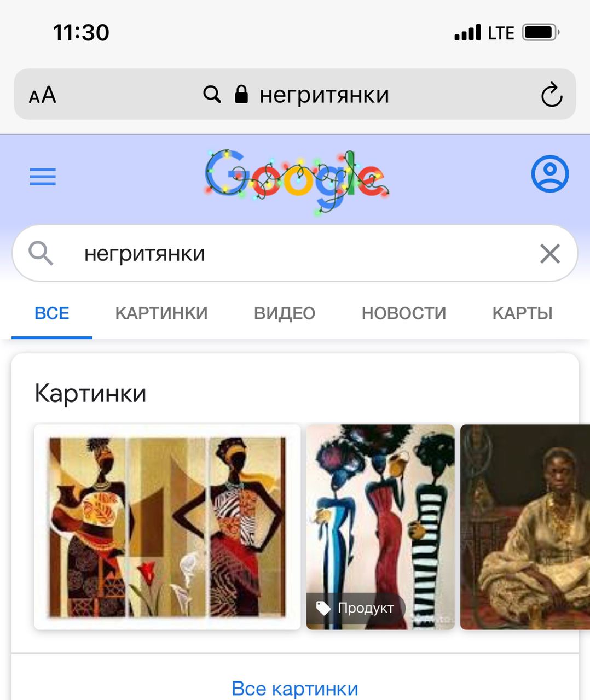Screen dimensions: 590x700
Task: Open the hamburger menu icon
Action: [43, 177]
